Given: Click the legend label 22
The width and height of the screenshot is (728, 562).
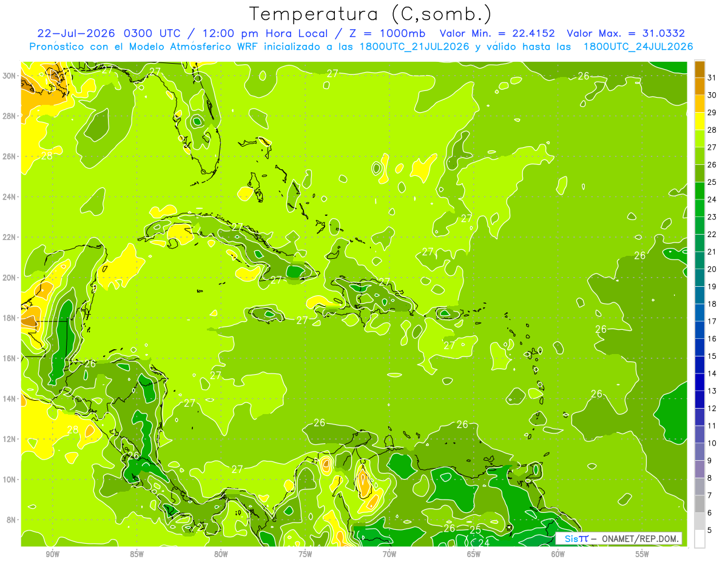Looking at the screenshot, I should coord(712,234).
